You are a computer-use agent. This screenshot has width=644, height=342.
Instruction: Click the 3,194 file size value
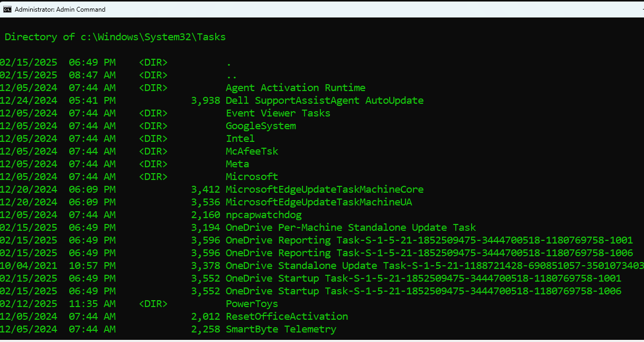[205, 228]
